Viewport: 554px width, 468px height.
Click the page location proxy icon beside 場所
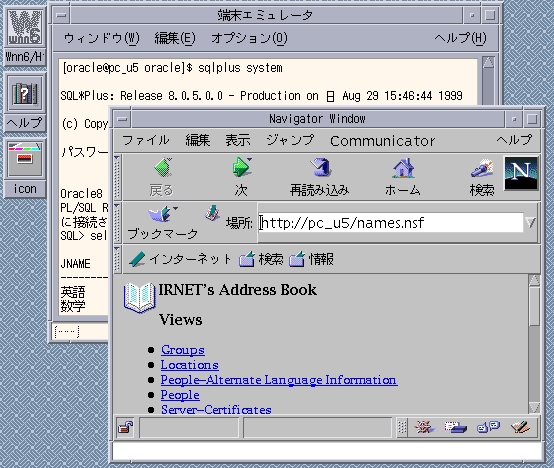pyautogui.click(x=212, y=213)
